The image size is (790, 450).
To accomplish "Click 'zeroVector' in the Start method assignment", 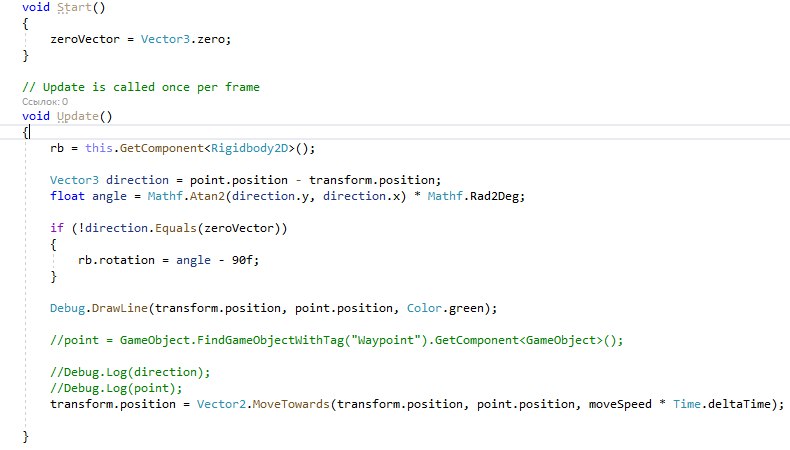I will 85,39.
